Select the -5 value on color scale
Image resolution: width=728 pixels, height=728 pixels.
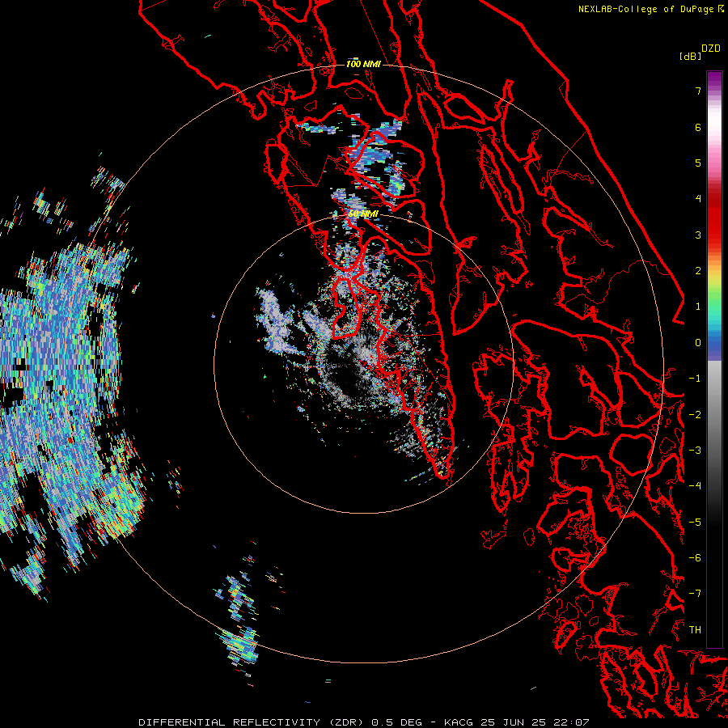pyautogui.click(x=695, y=523)
